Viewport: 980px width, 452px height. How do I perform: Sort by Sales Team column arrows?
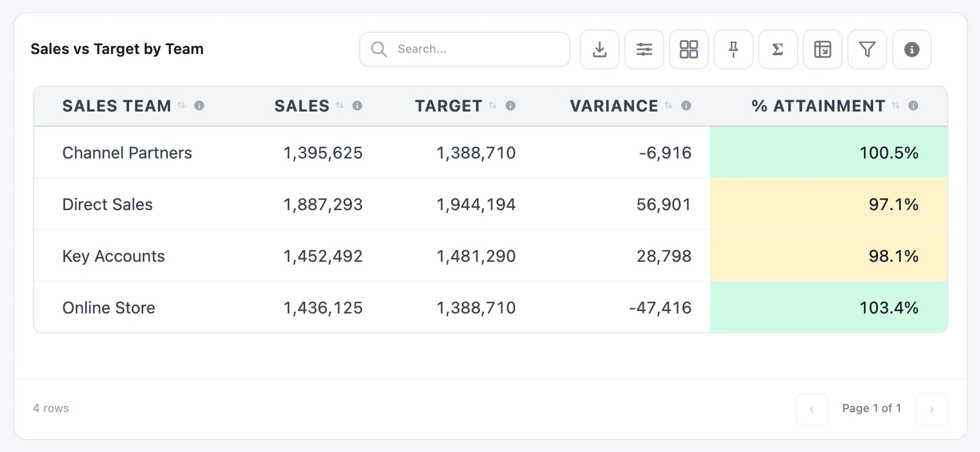pos(181,106)
